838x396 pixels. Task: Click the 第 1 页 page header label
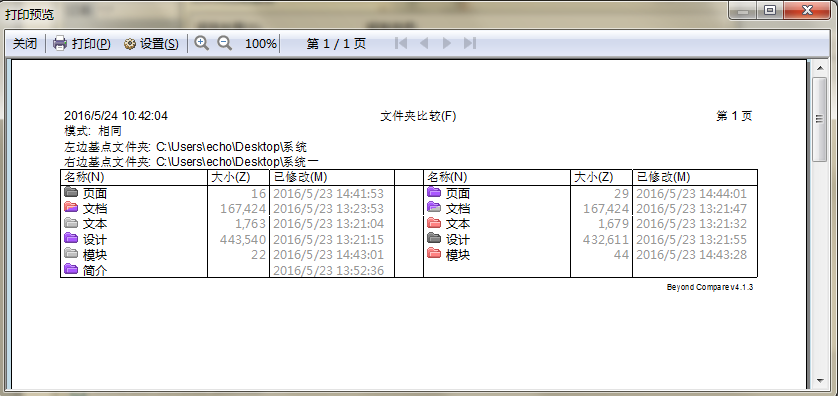[x=734, y=116]
